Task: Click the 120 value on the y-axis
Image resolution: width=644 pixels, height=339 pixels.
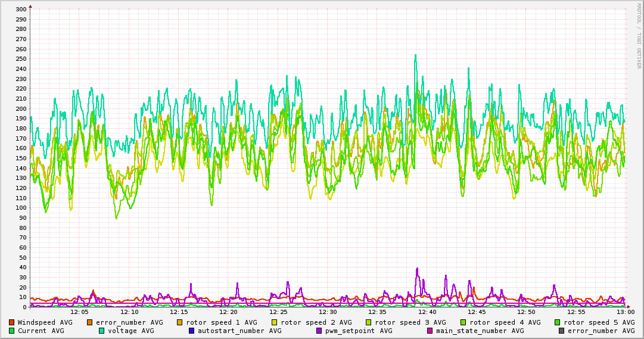Action: coord(21,188)
